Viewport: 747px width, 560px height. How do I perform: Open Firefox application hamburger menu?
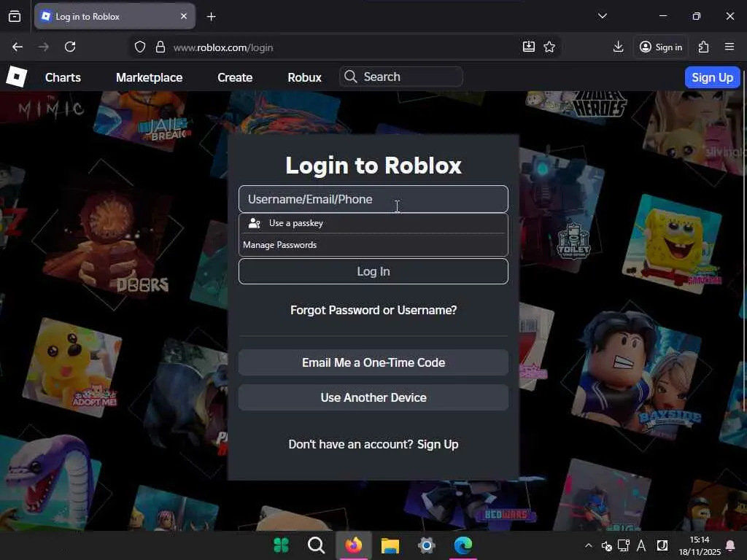729,47
